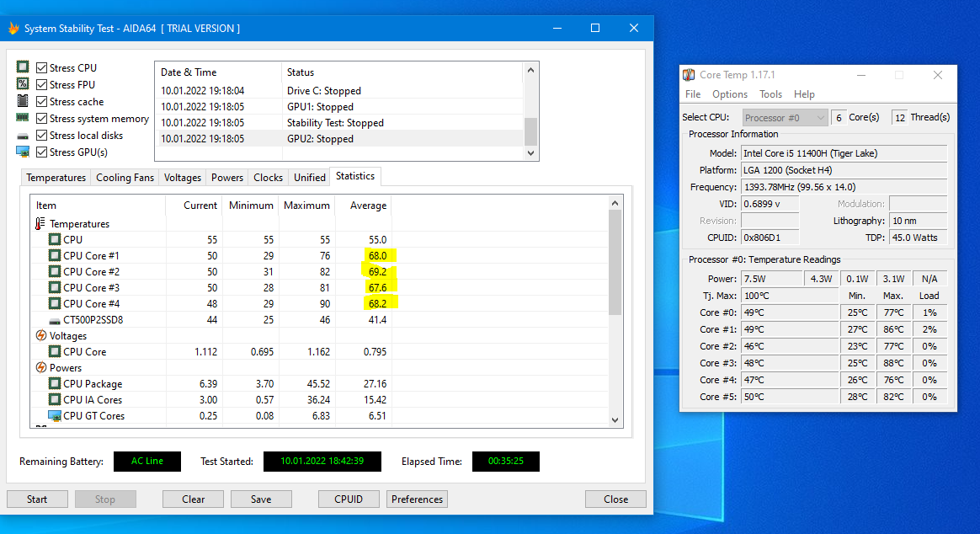Switch to the Cooling Fans tab
980x534 pixels.
[125, 178]
